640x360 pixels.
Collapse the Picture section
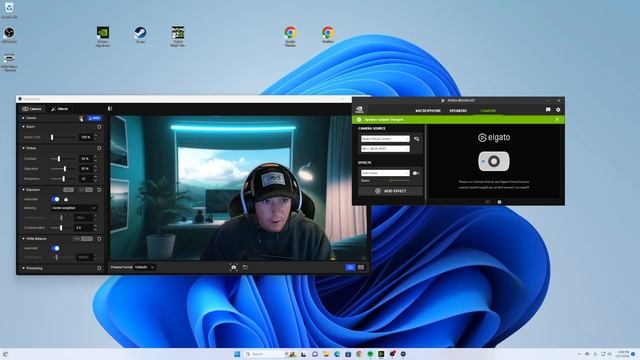click(23, 148)
